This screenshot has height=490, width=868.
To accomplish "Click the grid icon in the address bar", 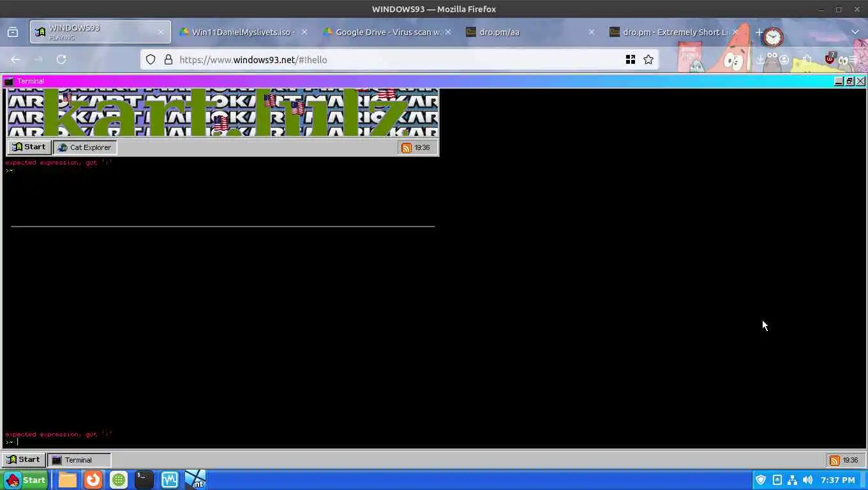I will 631,59.
